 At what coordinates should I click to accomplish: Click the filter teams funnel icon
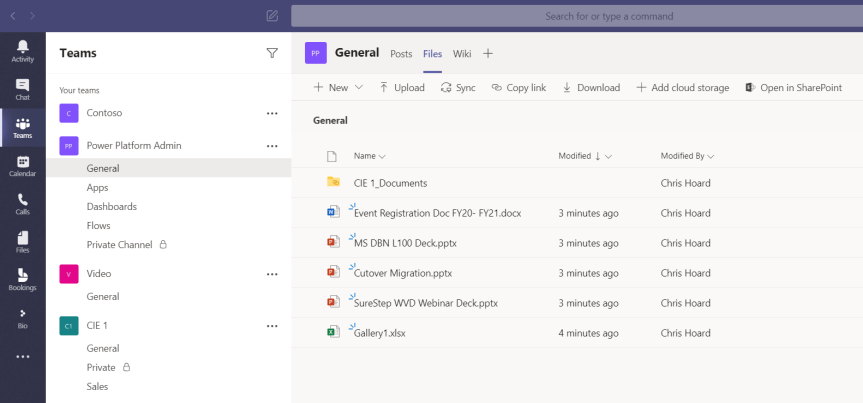click(x=272, y=54)
